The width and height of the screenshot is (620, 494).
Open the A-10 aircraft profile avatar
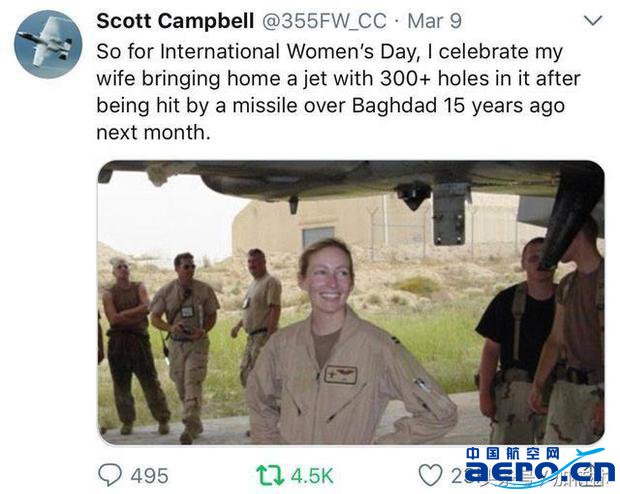pos(48,44)
